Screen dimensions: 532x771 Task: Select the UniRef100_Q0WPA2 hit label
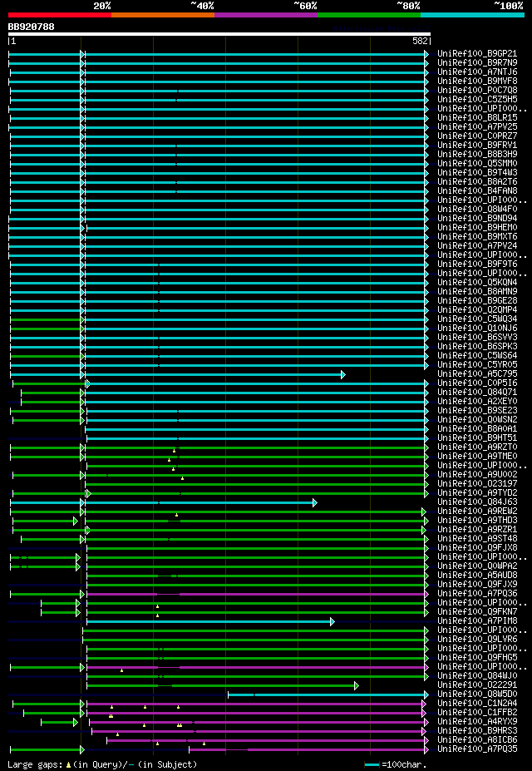coord(477,567)
